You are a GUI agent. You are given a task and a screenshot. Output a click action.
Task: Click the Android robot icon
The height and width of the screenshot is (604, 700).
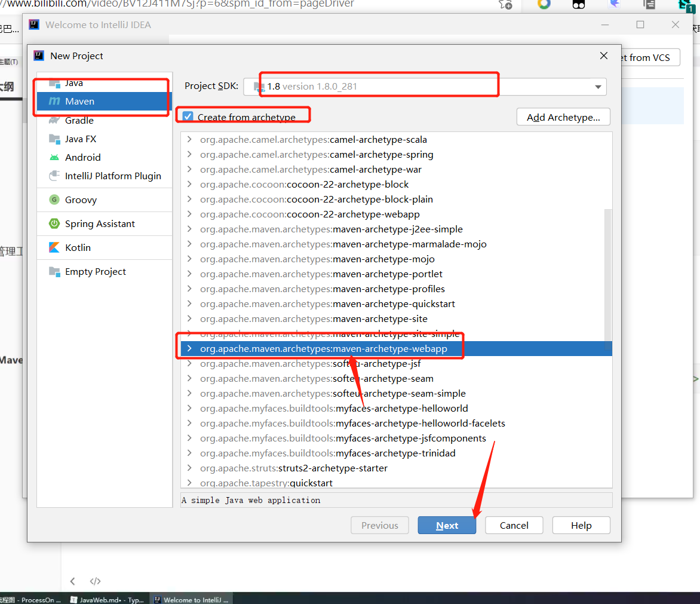[x=54, y=157]
